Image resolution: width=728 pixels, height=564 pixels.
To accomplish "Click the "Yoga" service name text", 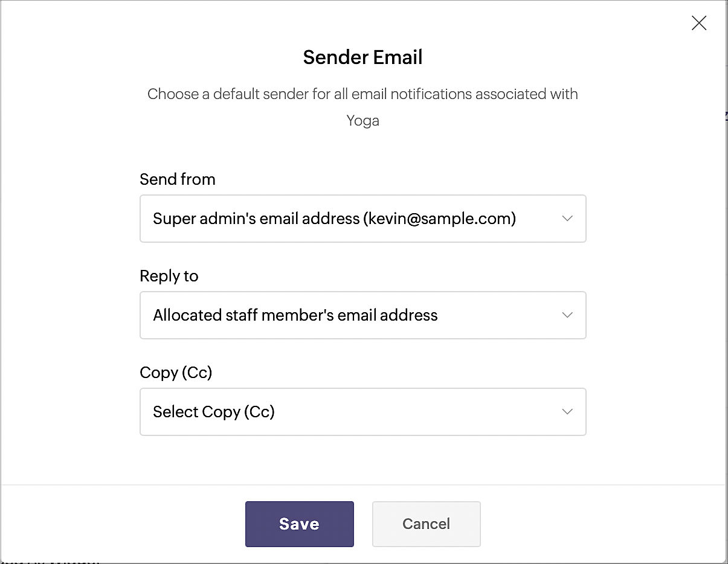I will [x=363, y=121].
